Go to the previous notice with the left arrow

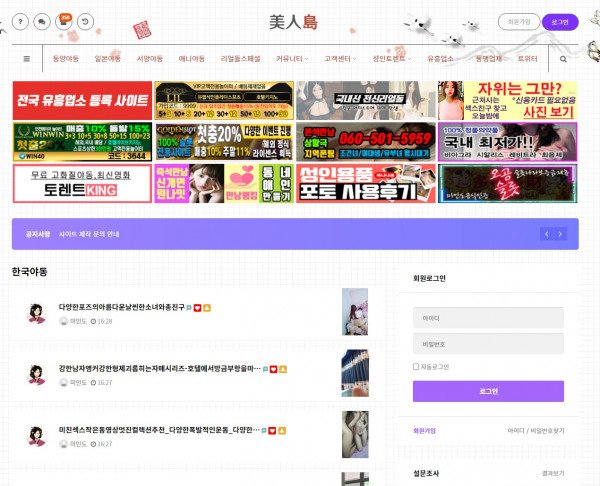[x=547, y=234]
